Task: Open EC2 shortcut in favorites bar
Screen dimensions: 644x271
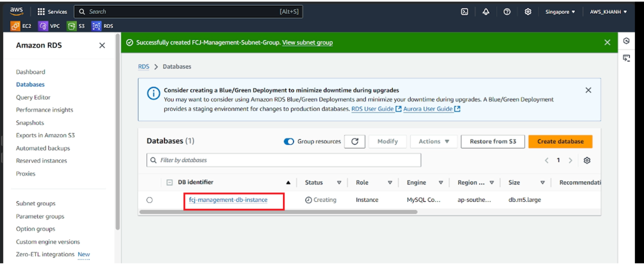Action: pos(21,26)
